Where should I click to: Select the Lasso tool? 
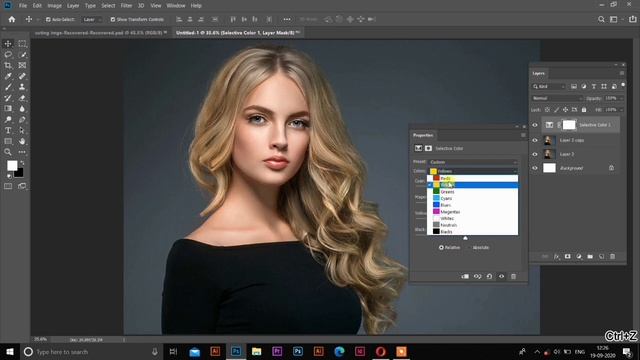point(8,55)
